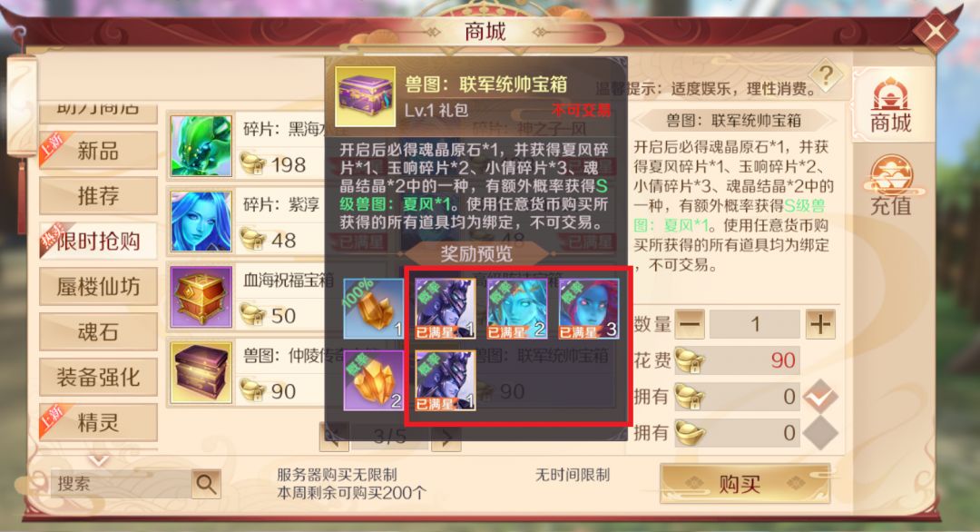
Task: Click the question mark help icon
Action: click(827, 76)
